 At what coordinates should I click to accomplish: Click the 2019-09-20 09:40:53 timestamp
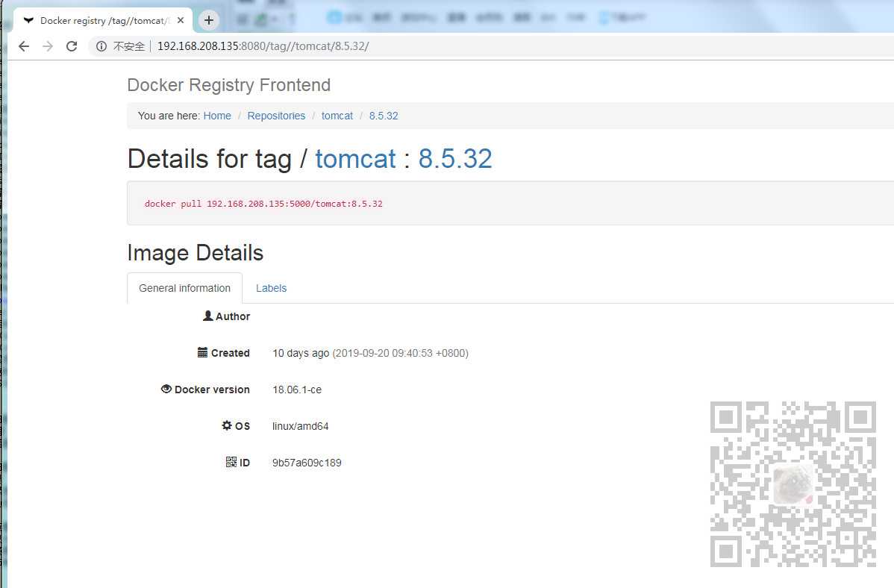(x=400, y=353)
